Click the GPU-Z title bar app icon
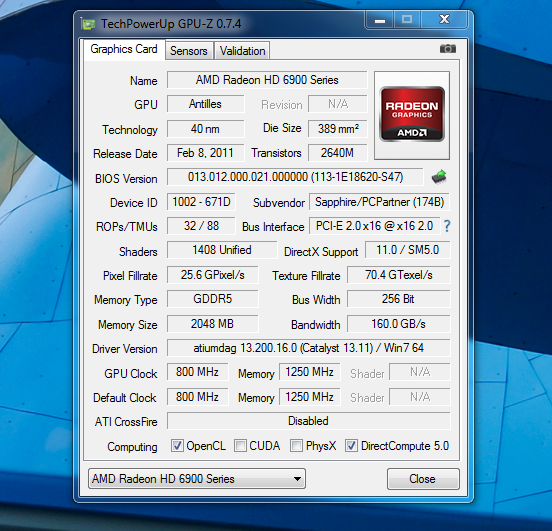The height and width of the screenshot is (531, 552). click(88, 24)
